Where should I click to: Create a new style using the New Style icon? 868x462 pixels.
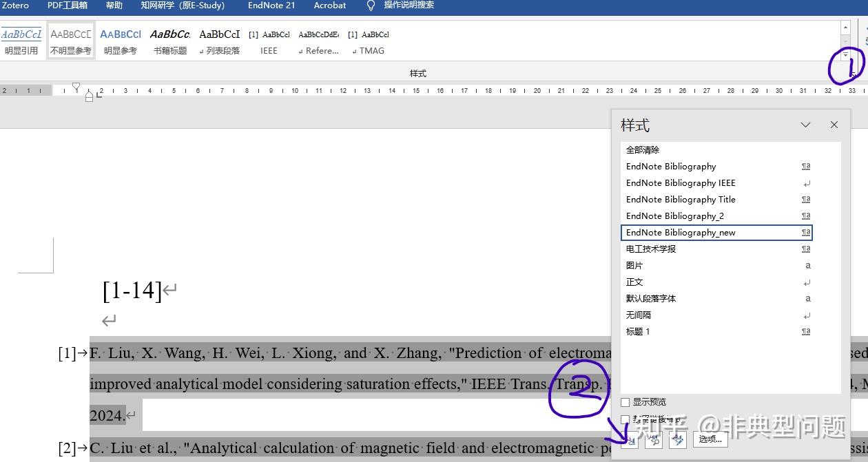click(x=631, y=439)
